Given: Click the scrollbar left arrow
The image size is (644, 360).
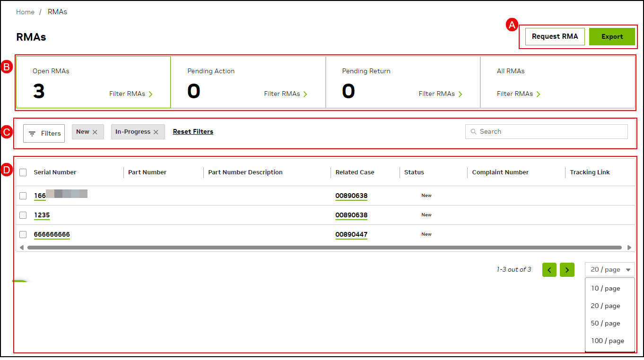Looking at the screenshot, I should (21, 247).
